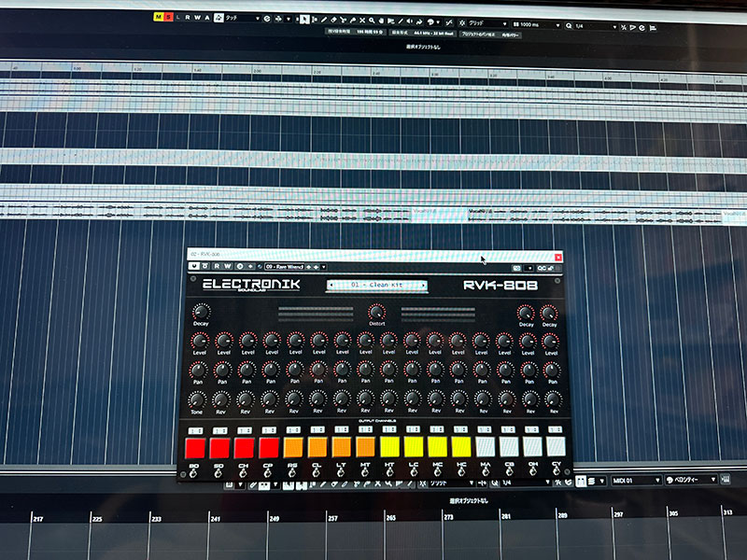This screenshot has width=747, height=560.
Task: Click the ELECTRONIK logo in the plugin
Action: pyautogui.click(x=251, y=285)
